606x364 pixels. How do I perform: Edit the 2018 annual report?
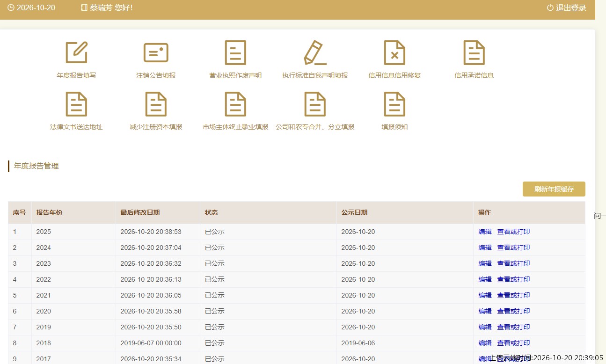(x=485, y=343)
